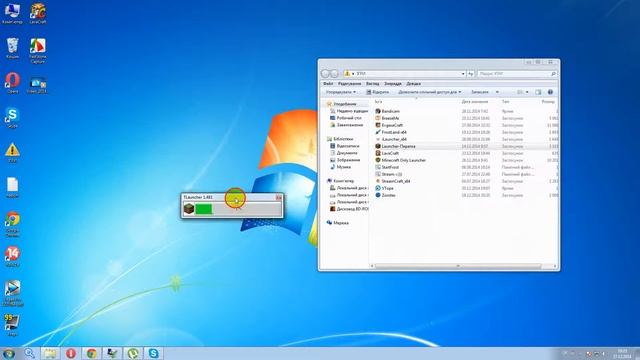Open the Довідка menu

coord(413,84)
